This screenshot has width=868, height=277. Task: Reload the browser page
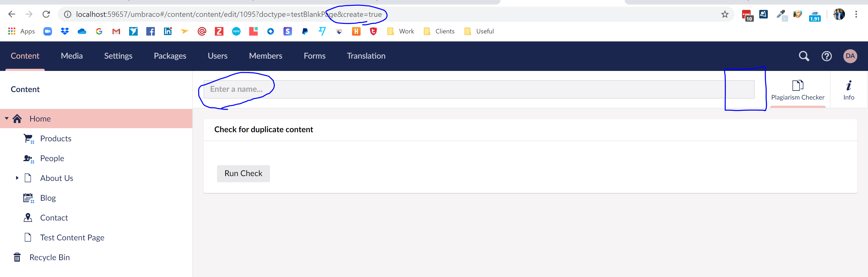46,14
